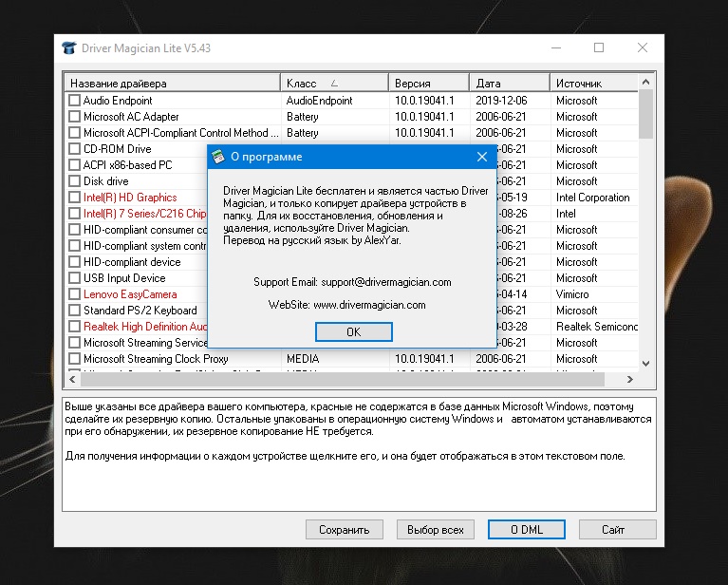Select the Intel Corporation source cell
Viewport: 728px width, 585px height.
tap(593, 198)
